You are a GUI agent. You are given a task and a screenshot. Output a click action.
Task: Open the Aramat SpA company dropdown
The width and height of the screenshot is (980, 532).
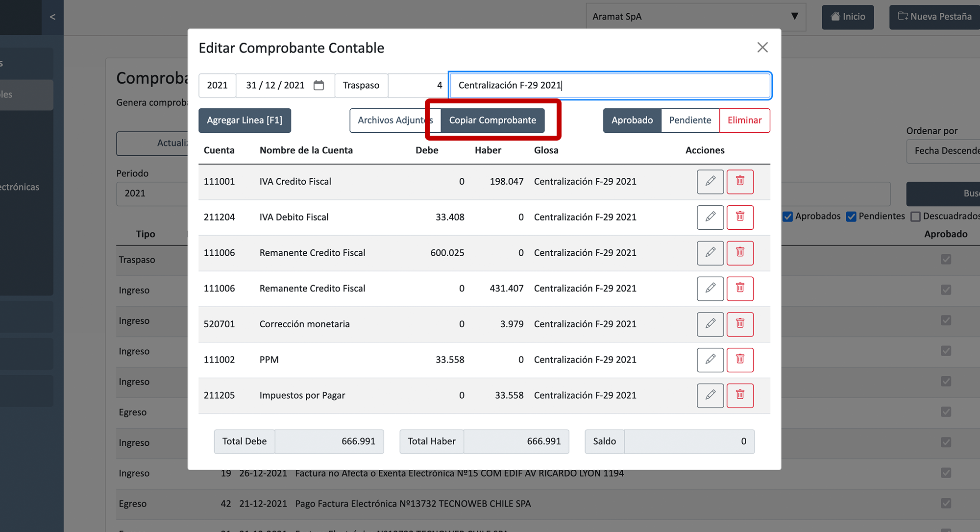tap(695, 17)
